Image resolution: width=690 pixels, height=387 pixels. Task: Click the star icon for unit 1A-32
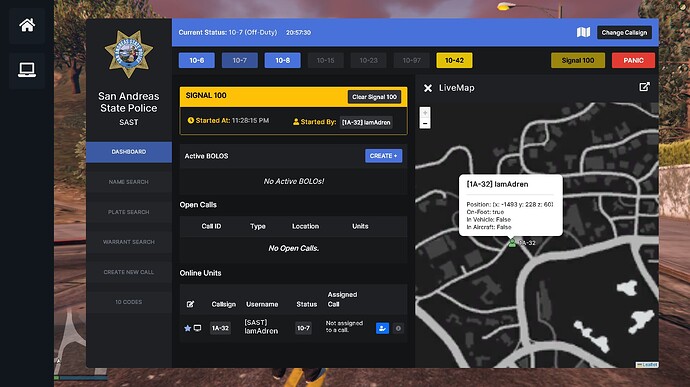point(187,328)
